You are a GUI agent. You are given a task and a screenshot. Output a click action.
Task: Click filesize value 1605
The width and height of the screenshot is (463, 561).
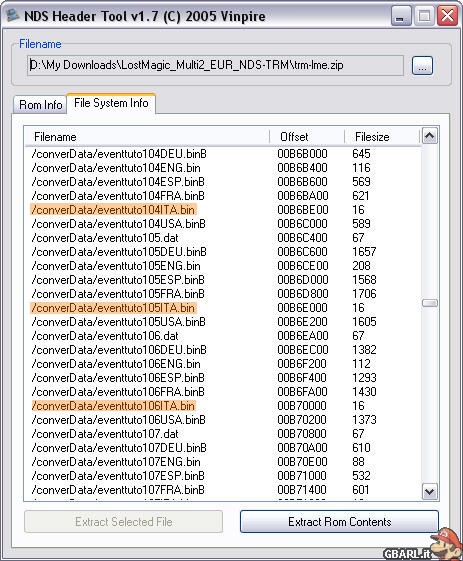(x=364, y=322)
